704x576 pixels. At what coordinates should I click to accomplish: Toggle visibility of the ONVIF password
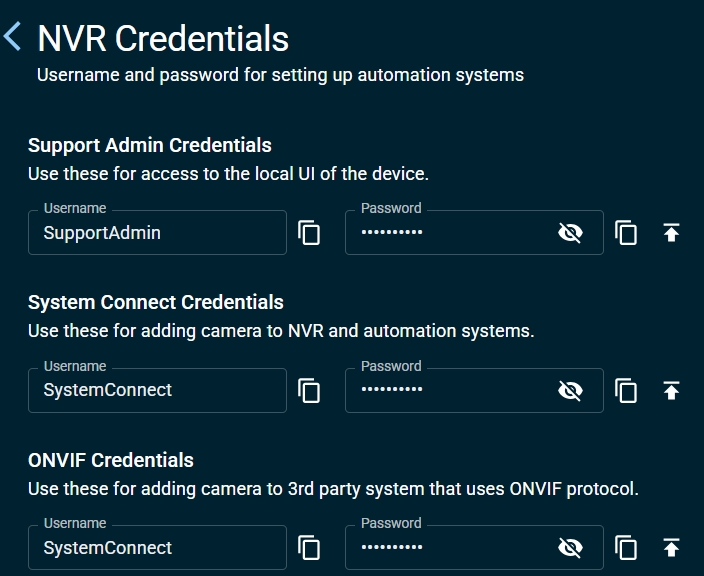(570, 548)
